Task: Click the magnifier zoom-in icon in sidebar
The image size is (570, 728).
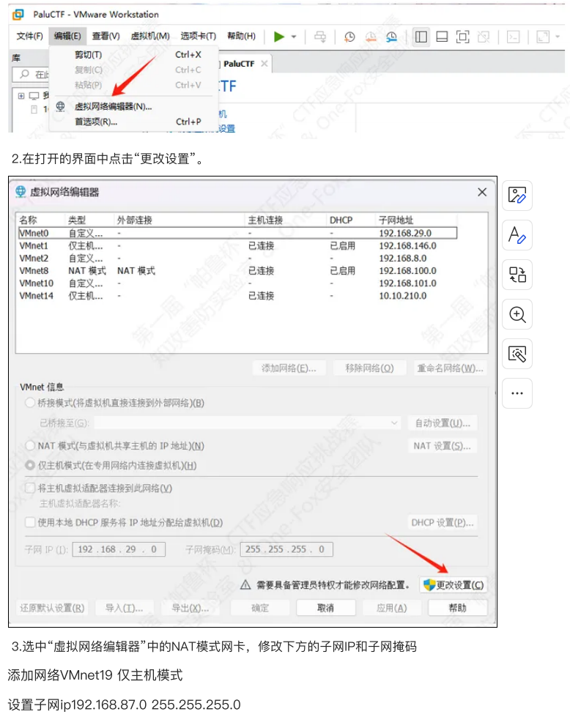Action: 517,314
